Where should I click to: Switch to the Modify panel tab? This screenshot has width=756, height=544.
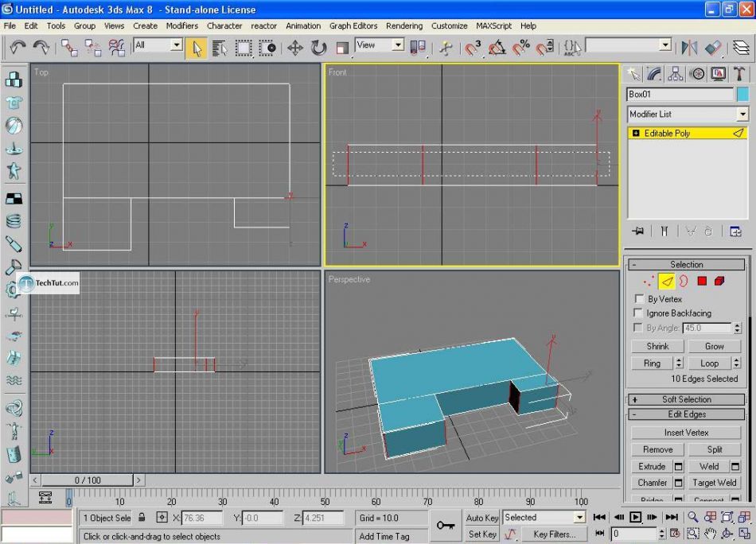(x=654, y=74)
